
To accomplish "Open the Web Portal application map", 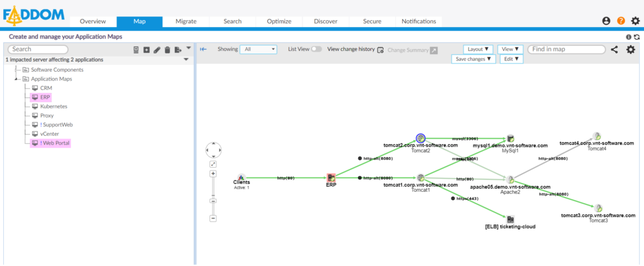I will coord(57,143).
